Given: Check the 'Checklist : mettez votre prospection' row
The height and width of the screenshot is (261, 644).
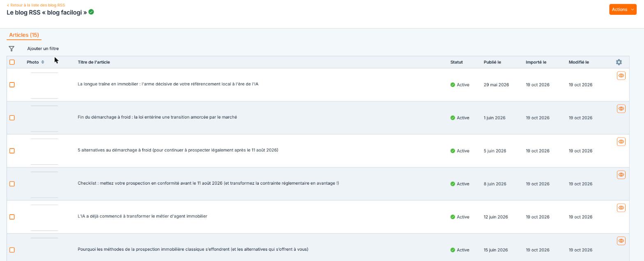Looking at the screenshot, I should tap(12, 184).
